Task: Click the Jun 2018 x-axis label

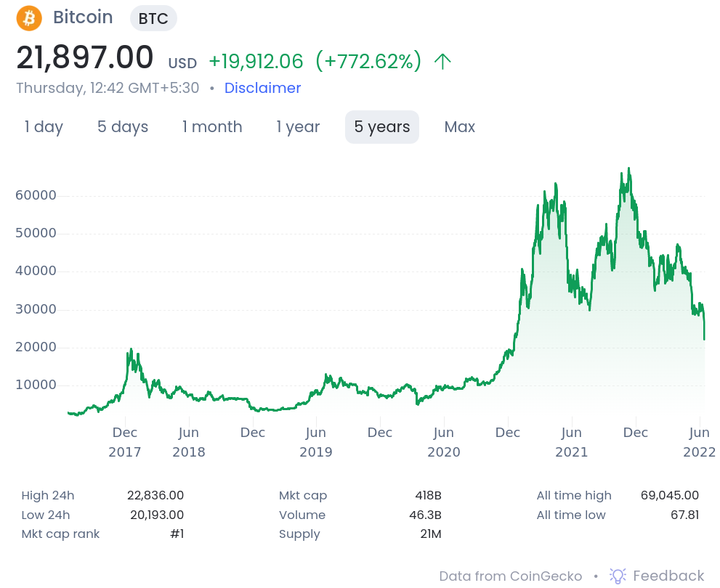Action: coord(189,442)
